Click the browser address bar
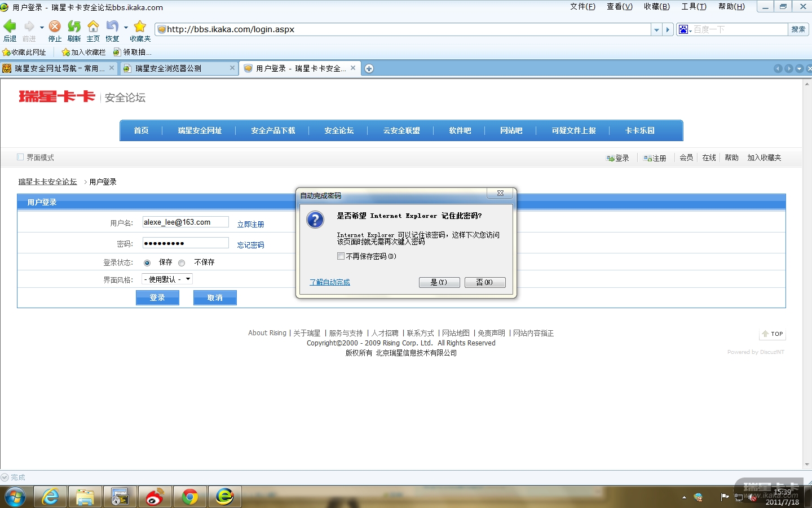812x508 pixels. [x=403, y=29]
